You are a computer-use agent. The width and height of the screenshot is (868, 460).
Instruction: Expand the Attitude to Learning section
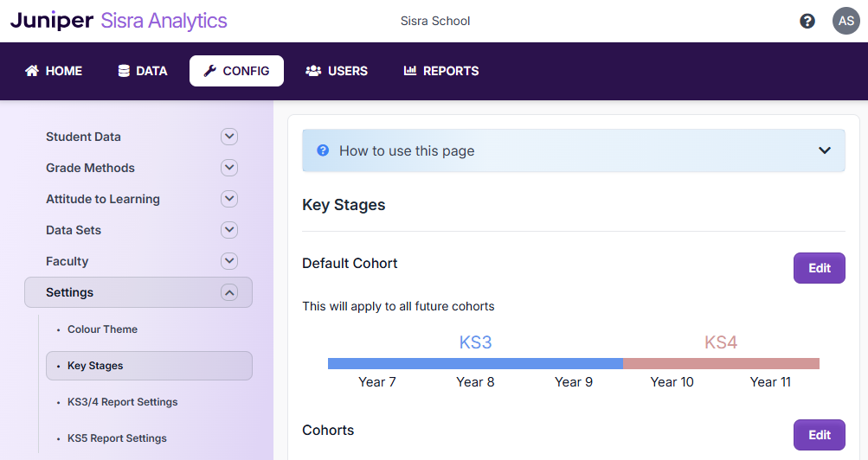coord(228,199)
